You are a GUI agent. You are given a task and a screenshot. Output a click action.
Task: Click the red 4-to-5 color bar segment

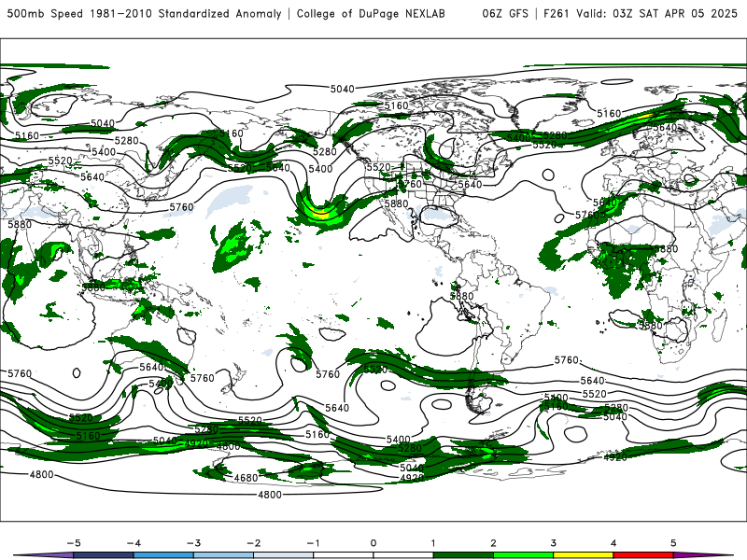(643, 555)
